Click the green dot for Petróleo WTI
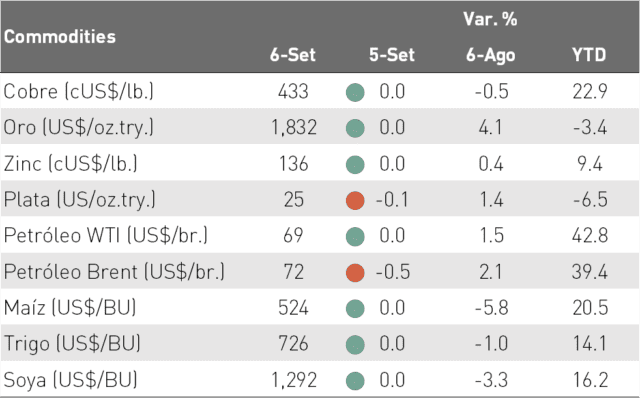This screenshot has width=640, height=398. tap(355, 236)
